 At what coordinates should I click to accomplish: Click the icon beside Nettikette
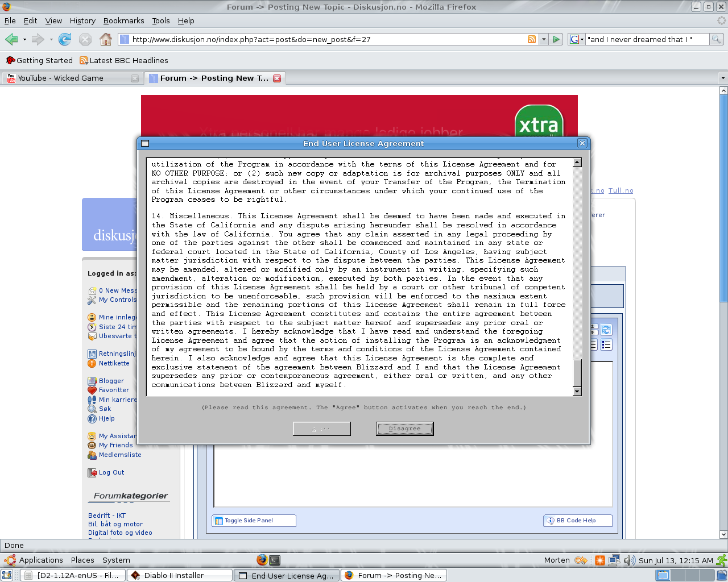click(x=92, y=364)
